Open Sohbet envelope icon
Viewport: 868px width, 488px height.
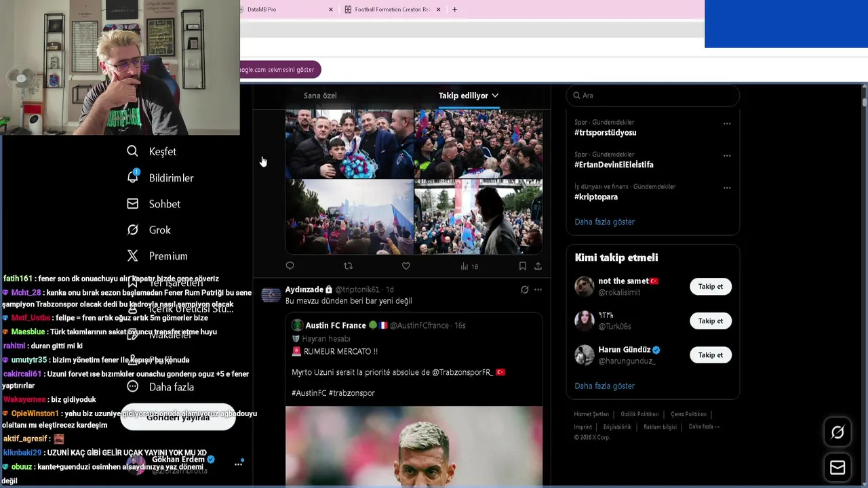click(x=133, y=203)
